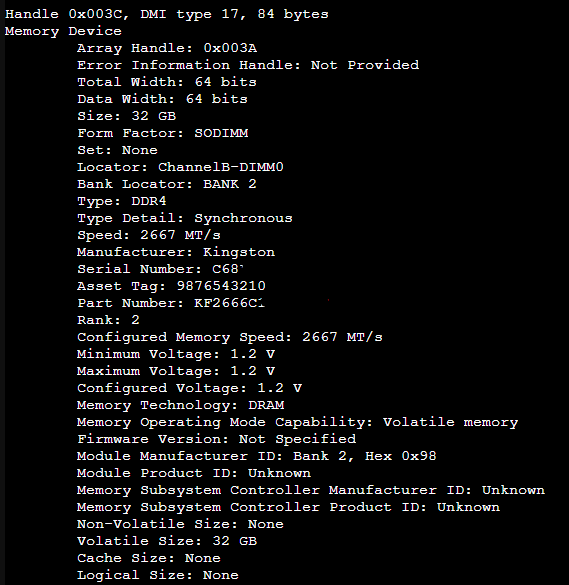Click the Handle 0x003C header line

click(167, 15)
